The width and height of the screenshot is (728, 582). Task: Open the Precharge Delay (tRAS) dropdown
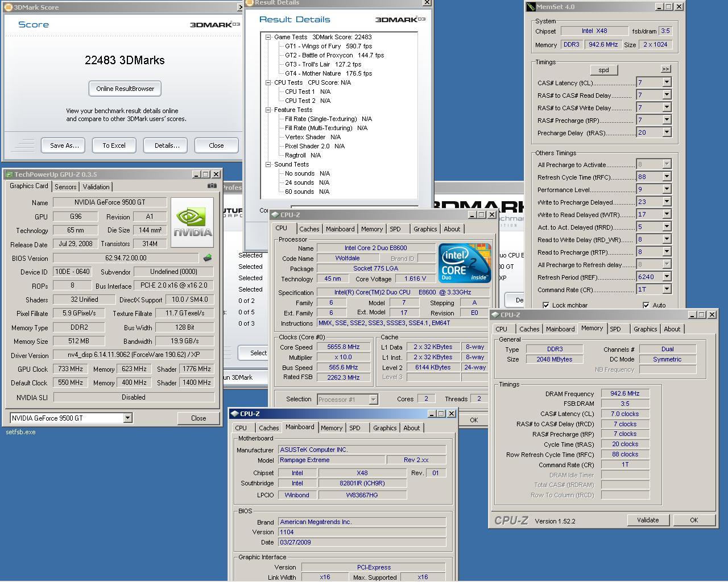click(667, 132)
